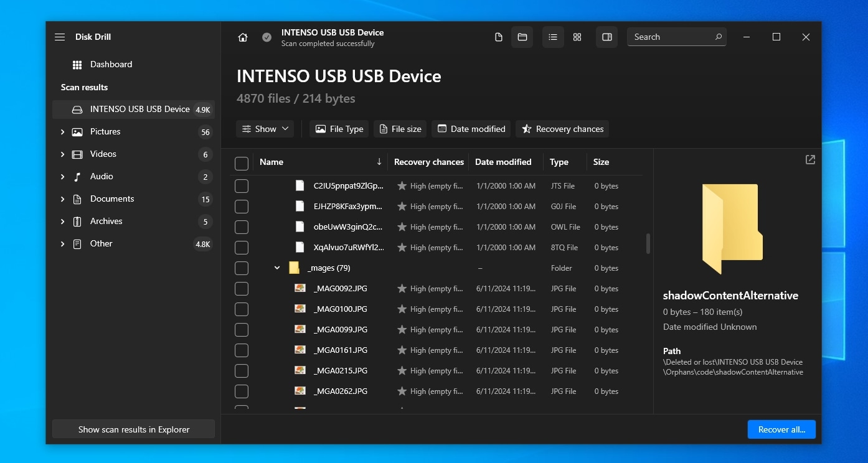868x463 pixels.
Task: Click the file icon of obeUwW3ginQ2c
Action: coord(300,227)
